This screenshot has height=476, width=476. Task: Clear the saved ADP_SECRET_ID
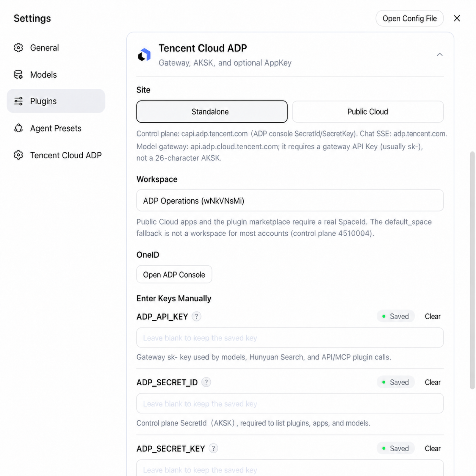(x=433, y=382)
